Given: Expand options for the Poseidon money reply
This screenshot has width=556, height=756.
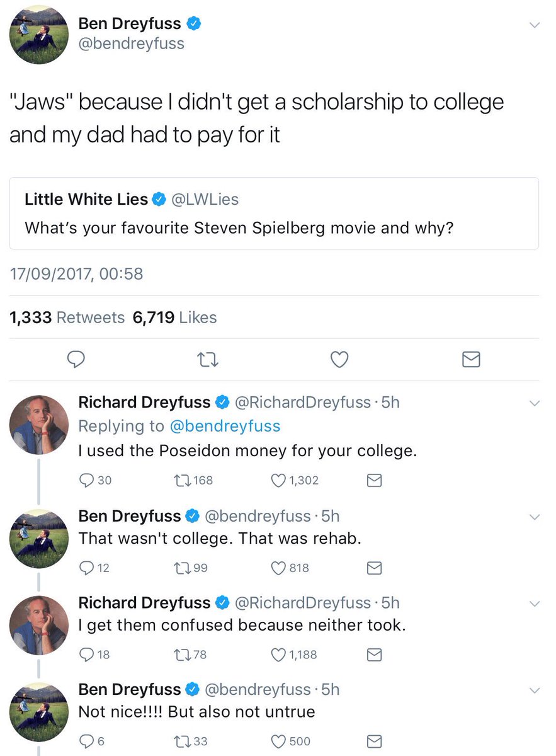Looking at the screenshot, I should (535, 403).
